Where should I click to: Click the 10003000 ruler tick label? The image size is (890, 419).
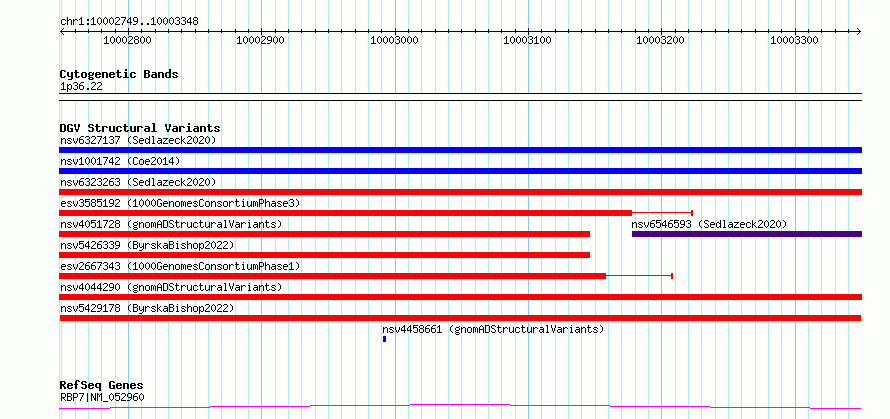[394, 40]
